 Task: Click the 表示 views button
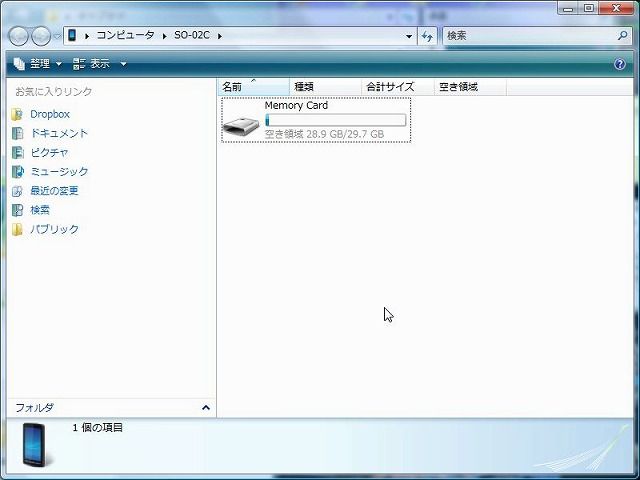pos(92,64)
